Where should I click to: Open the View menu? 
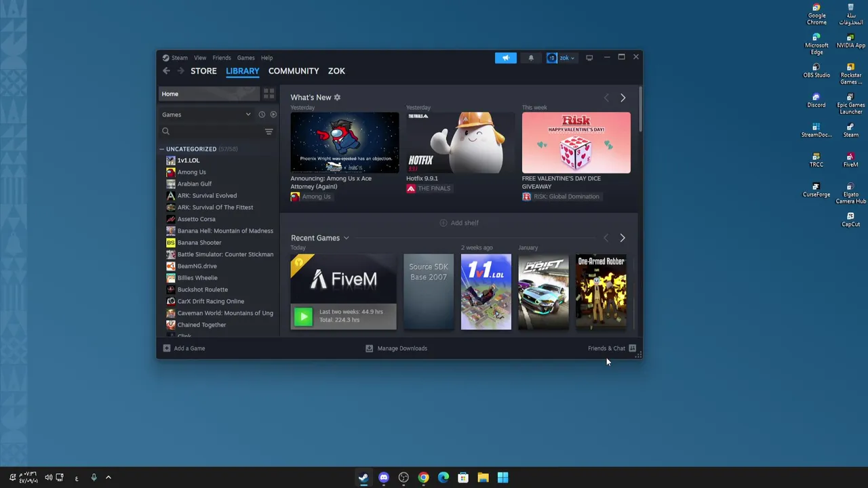click(x=200, y=58)
